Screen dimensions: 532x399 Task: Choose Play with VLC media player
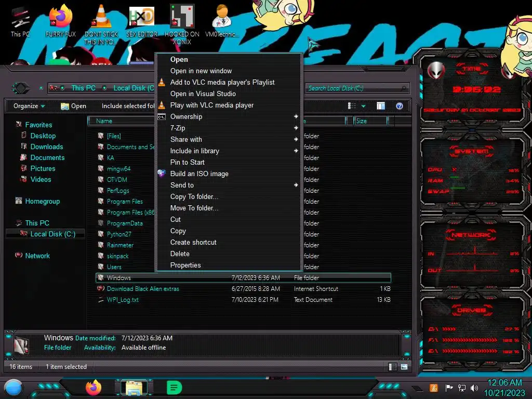(229, 105)
